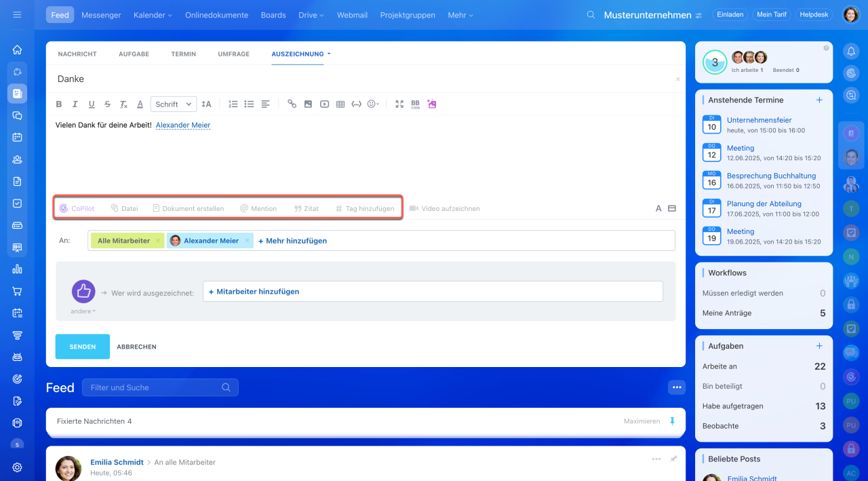Screen dimensions: 868x481
Task: Open settings gear in left sidebar
Action: coord(17,467)
